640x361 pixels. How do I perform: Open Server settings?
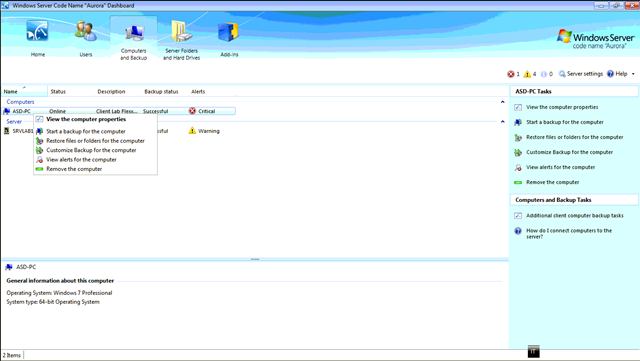[x=580, y=74]
